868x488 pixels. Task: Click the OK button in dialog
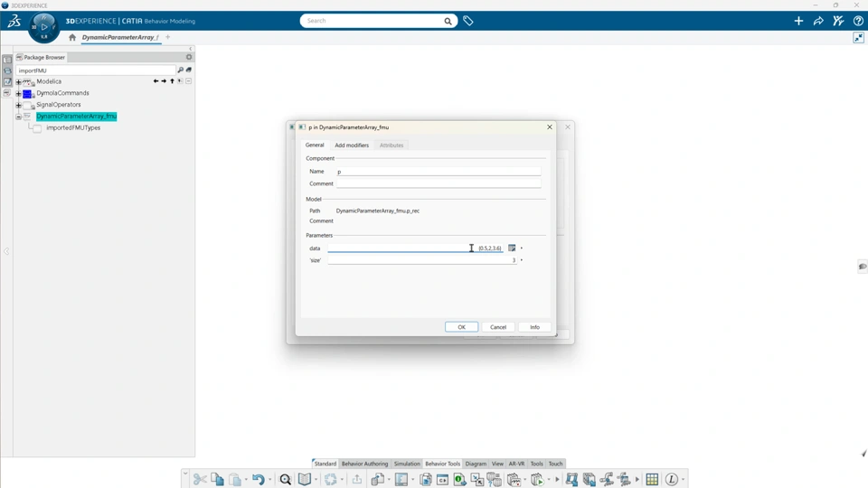[461, 327]
